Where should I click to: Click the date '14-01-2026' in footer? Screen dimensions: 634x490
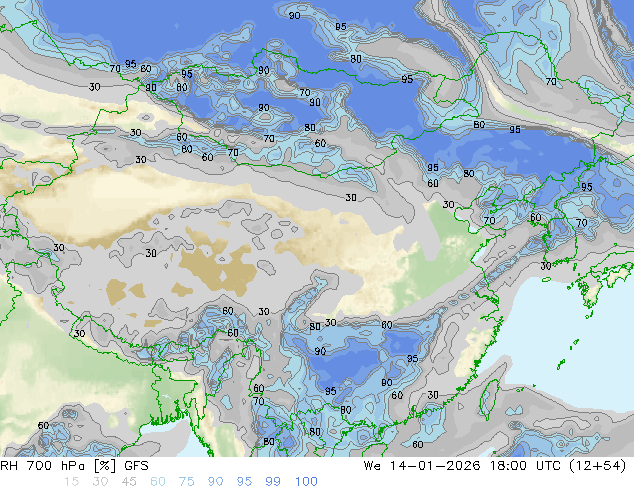(435, 466)
